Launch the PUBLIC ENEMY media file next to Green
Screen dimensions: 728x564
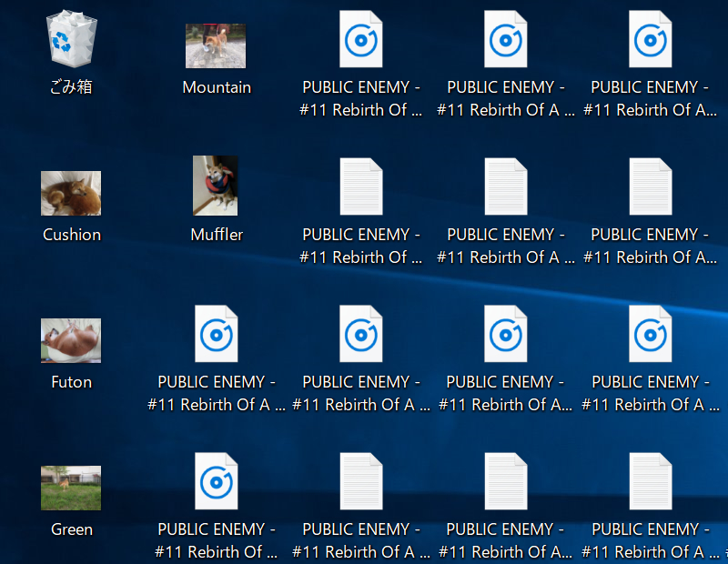(x=217, y=481)
